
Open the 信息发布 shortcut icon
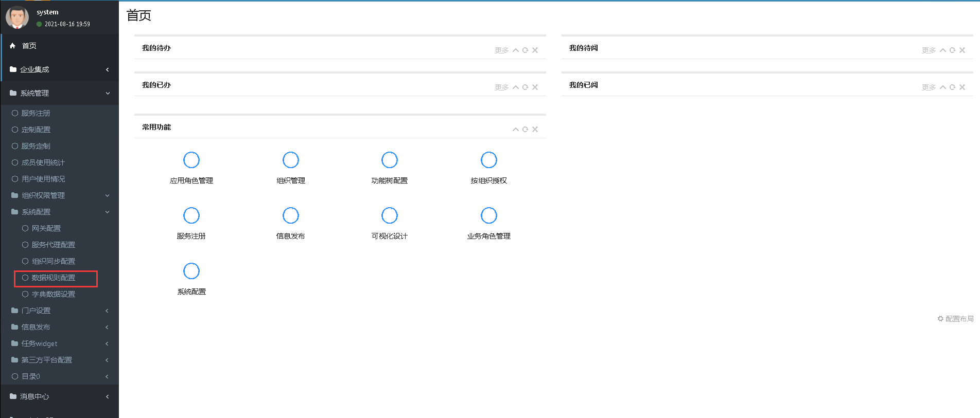[x=291, y=215]
